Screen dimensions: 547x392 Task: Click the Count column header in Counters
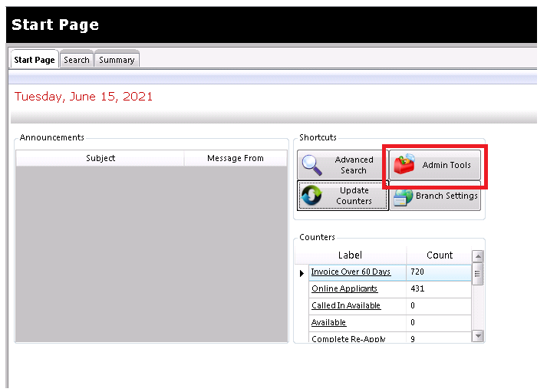439,255
